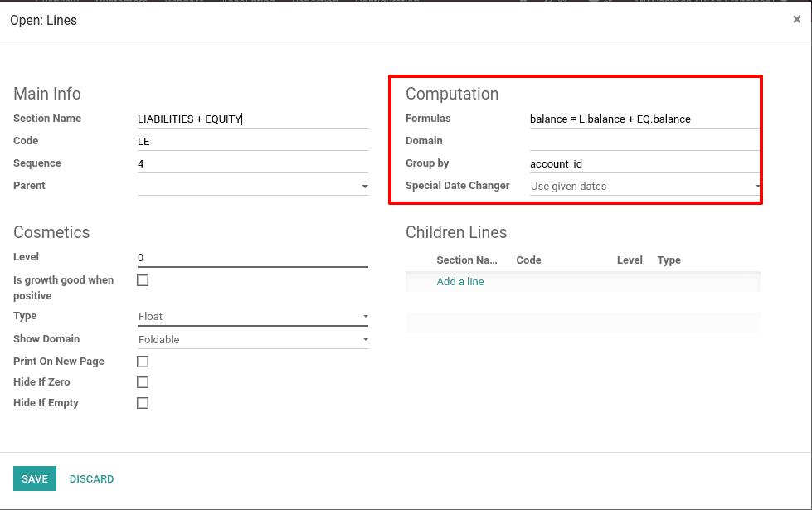Open the Special Date Changer dropdown

(644, 186)
